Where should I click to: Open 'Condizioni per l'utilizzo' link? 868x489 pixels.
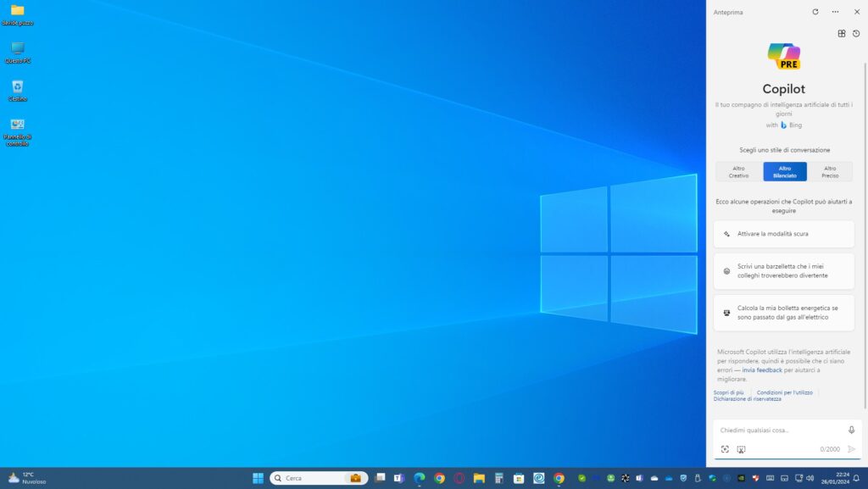784,392
